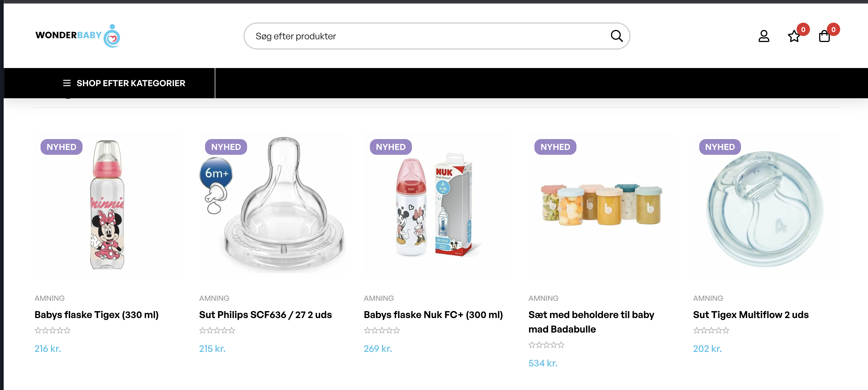Expand Shop efter kategorier menu
This screenshot has height=390, width=868.
point(131,83)
